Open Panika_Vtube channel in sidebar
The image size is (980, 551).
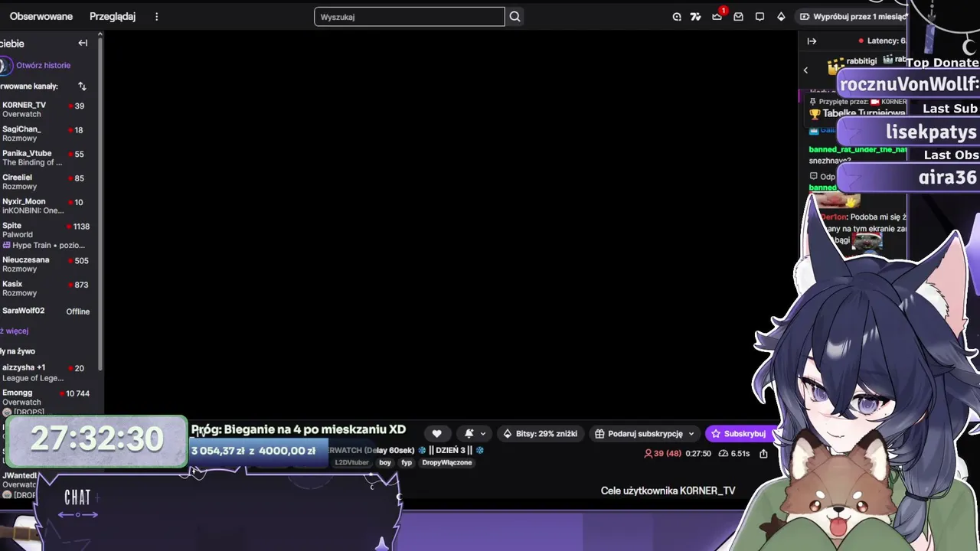tap(46, 158)
